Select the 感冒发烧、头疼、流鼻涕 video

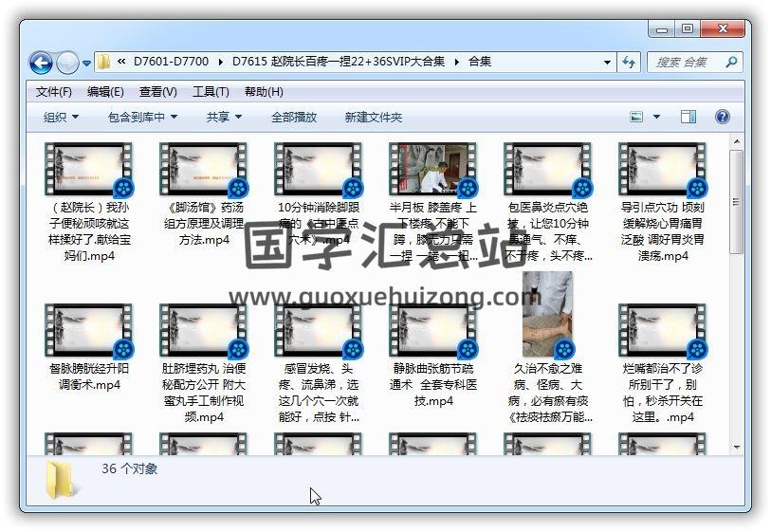point(318,330)
